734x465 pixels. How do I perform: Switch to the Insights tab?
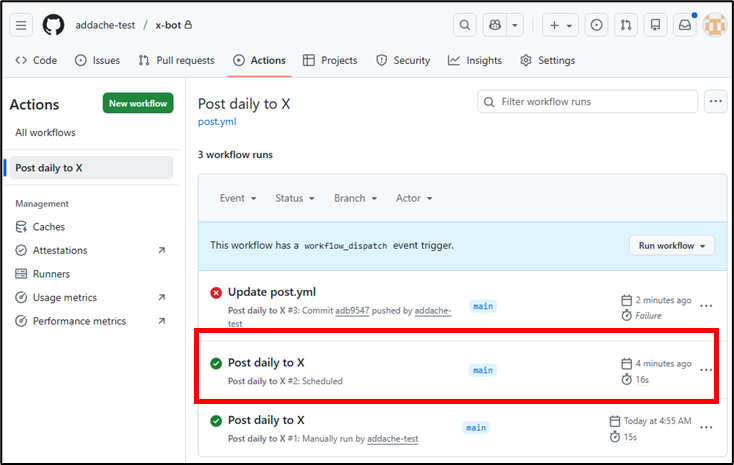point(475,60)
